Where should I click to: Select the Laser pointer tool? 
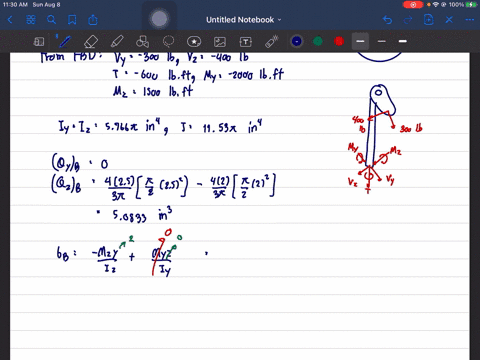272,42
